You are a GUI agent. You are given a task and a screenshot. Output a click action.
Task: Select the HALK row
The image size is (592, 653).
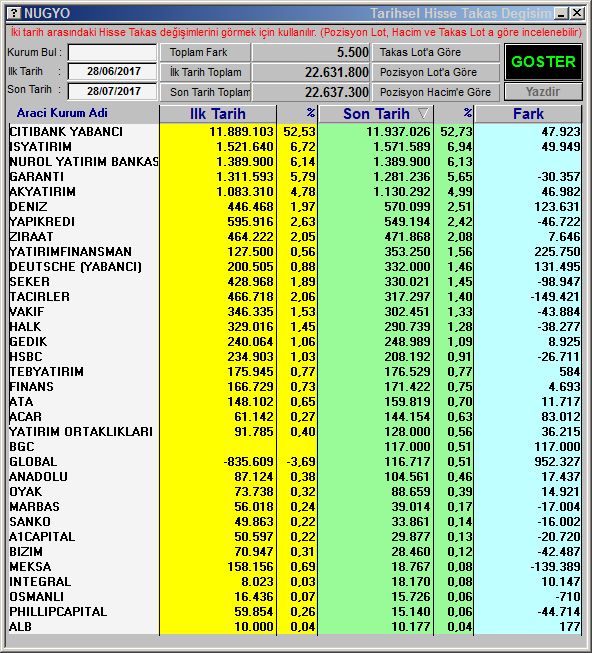(295, 326)
